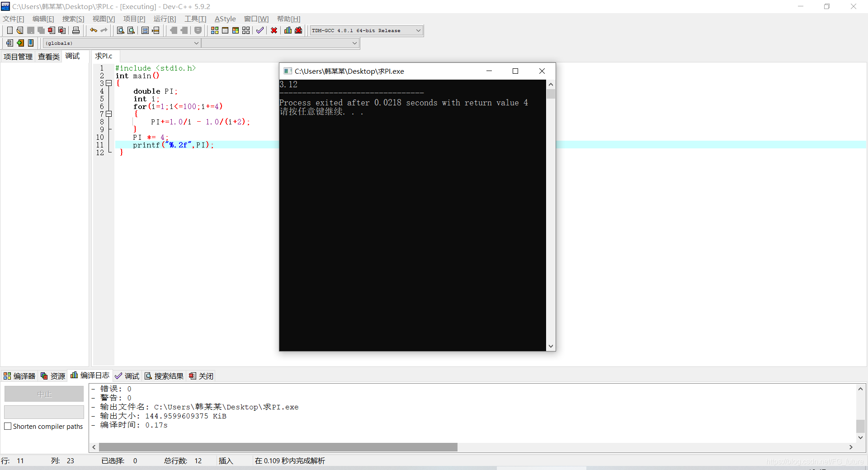Open the (globals) class dropdown

[122, 43]
